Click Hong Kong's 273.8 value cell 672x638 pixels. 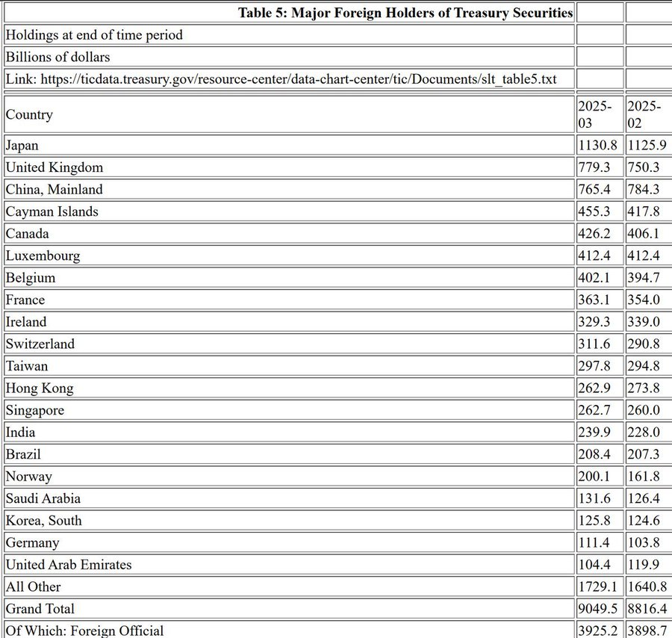(x=644, y=388)
